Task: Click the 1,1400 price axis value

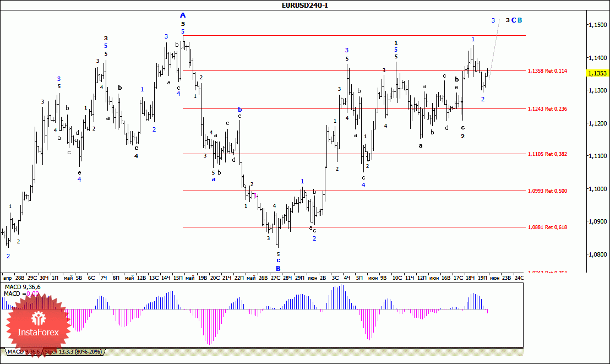Action: (597, 58)
